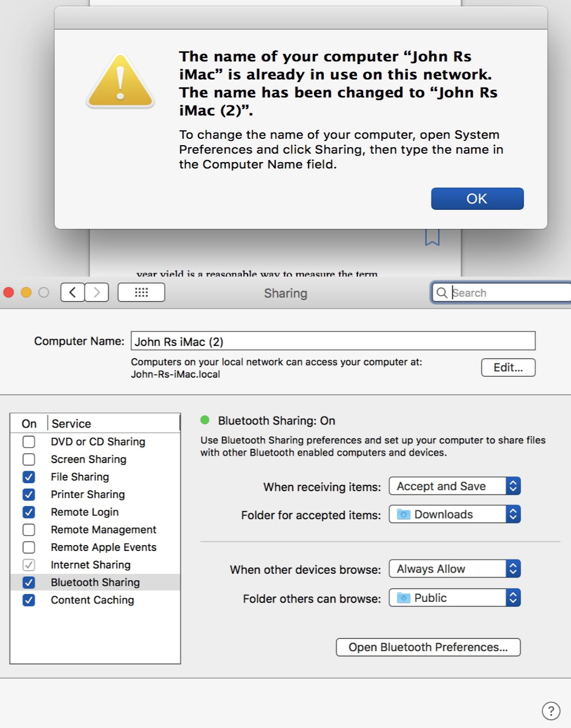The image size is (571, 728).
Task: Go back with the left chevron button
Action: click(x=73, y=292)
